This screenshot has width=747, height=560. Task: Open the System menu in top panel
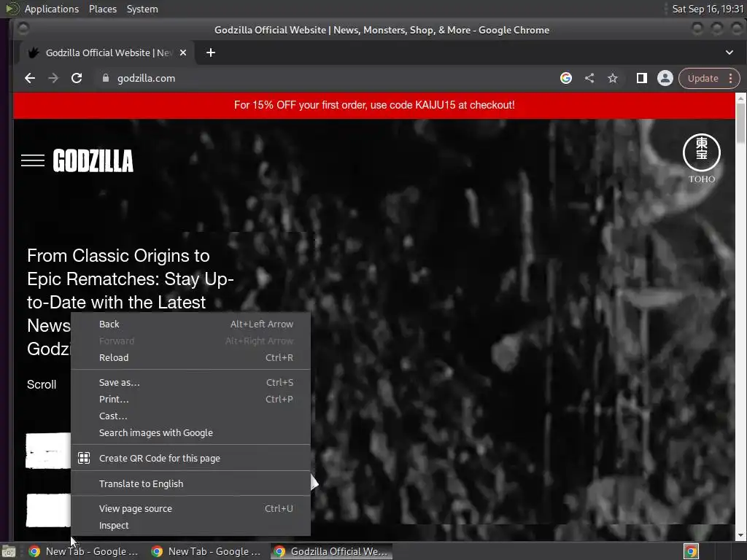coord(142,9)
